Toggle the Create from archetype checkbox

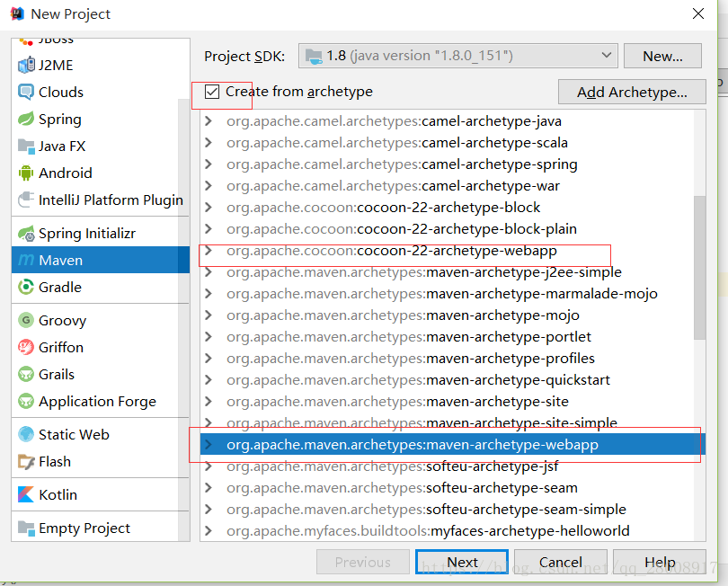click(x=212, y=92)
